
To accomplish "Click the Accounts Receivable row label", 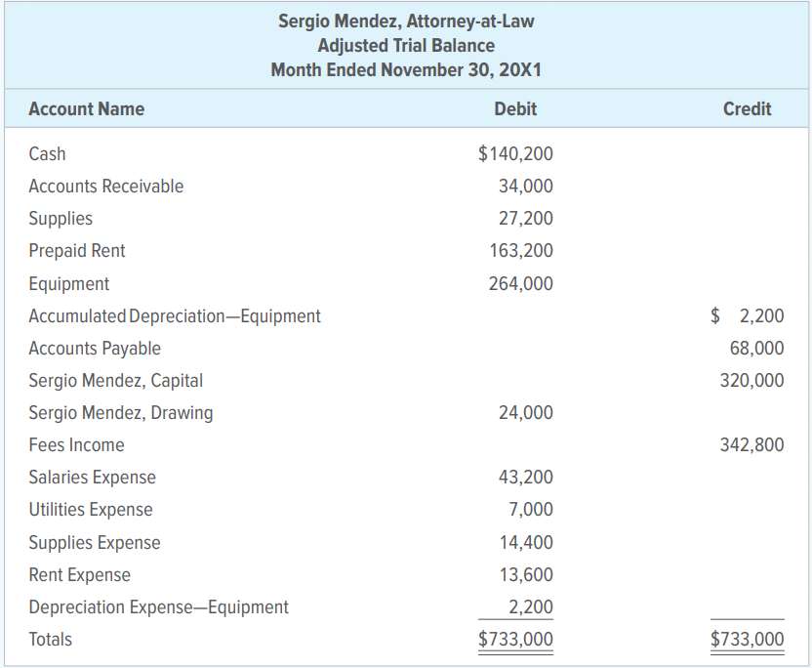I will (106, 187).
